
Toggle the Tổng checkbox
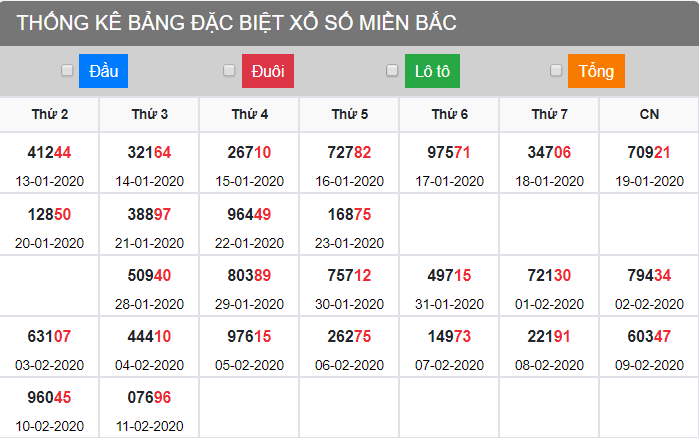click(x=556, y=70)
